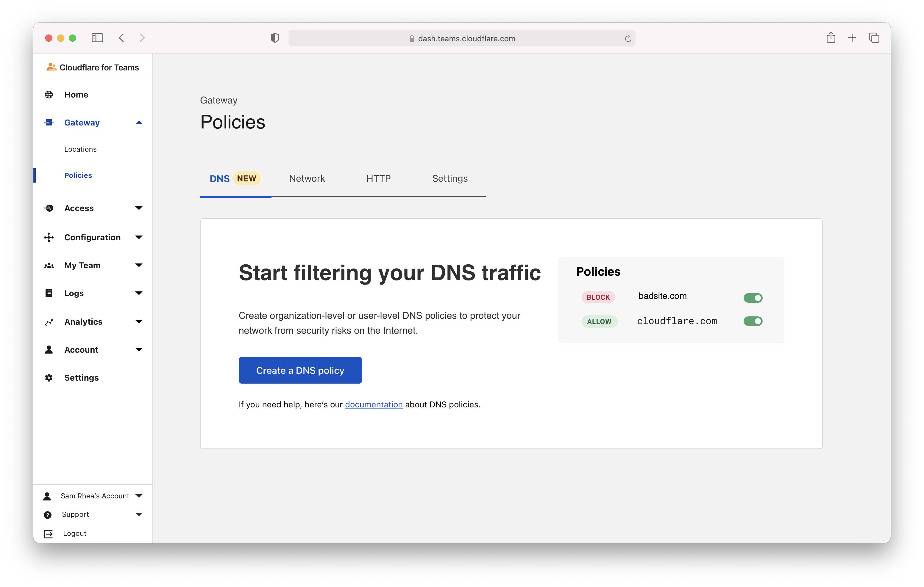This screenshot has height=587, width=924.
Task: Click the Settings gear icon in sidebar
Action: [49, 378]
